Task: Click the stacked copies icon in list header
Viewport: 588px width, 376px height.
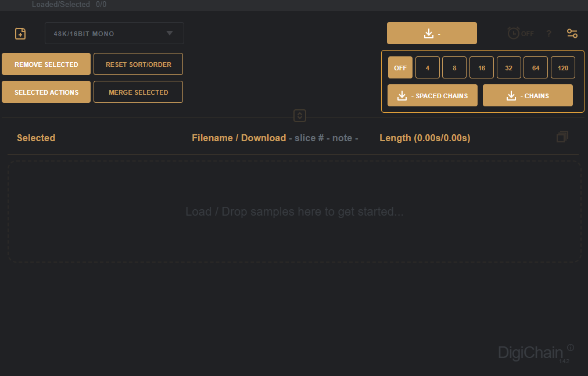Action: point(562,137)
